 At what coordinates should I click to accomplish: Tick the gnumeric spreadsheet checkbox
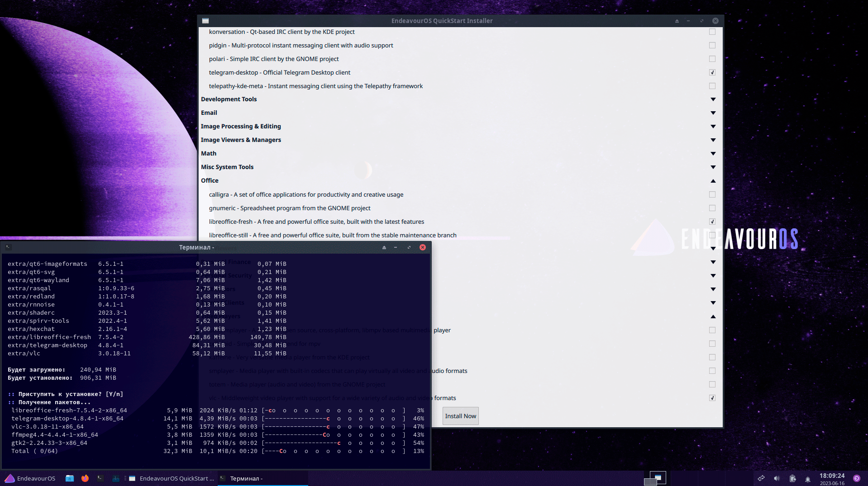[x=712, y=208]
